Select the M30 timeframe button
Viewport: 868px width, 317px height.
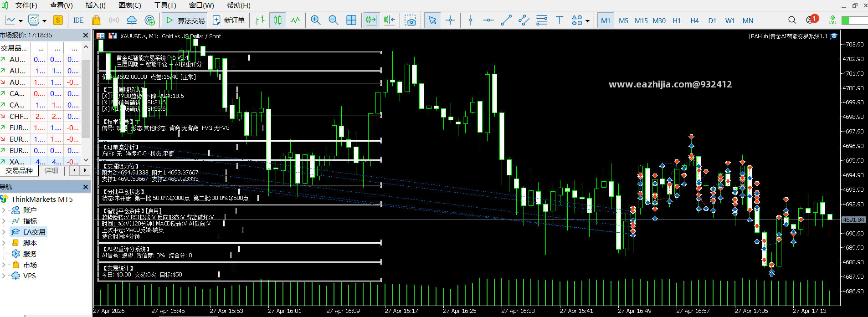point(659,20)
